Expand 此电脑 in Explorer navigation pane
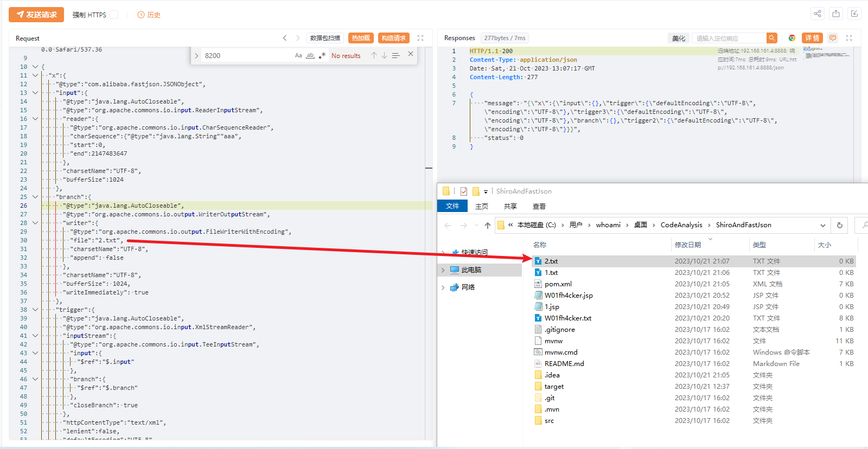The image size is (868, 449). point(443,270)
